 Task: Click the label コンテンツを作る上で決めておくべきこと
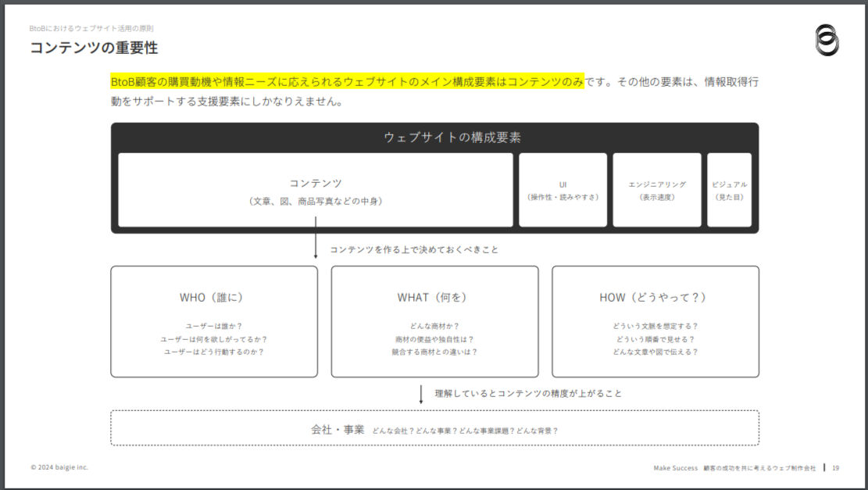414,250
